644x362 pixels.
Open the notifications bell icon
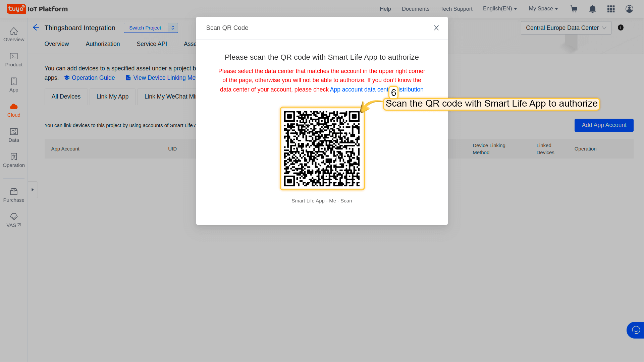coord(593,9)
